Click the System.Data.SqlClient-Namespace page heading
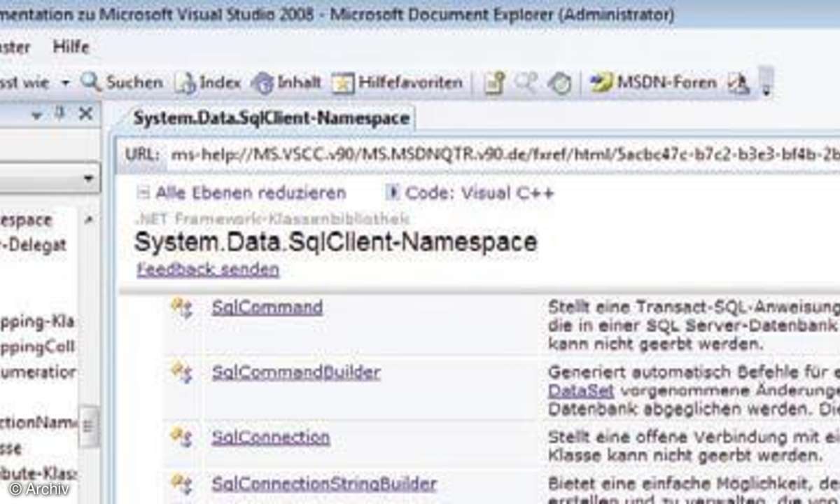Screen dimensions: 840x504 (335, 242)
